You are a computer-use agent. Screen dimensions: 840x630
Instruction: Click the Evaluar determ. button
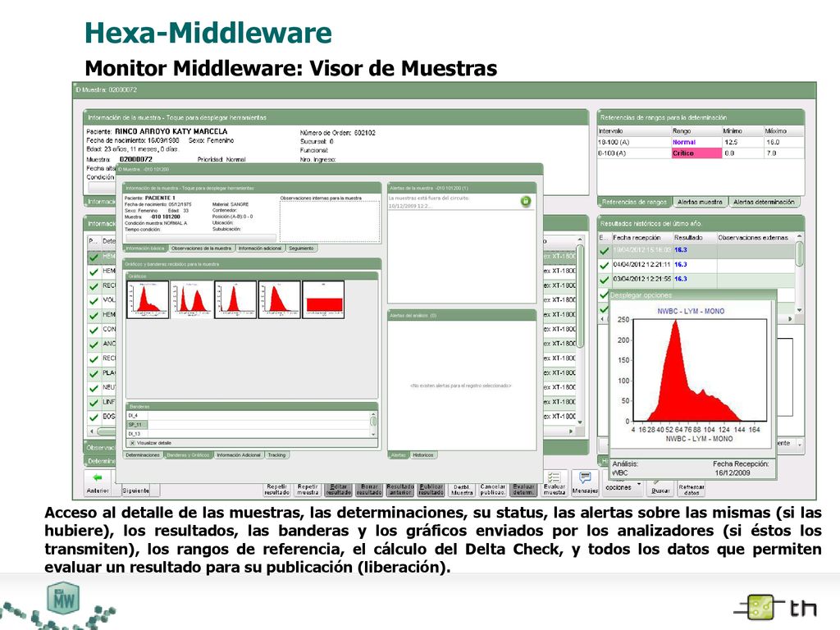(523, 489)
